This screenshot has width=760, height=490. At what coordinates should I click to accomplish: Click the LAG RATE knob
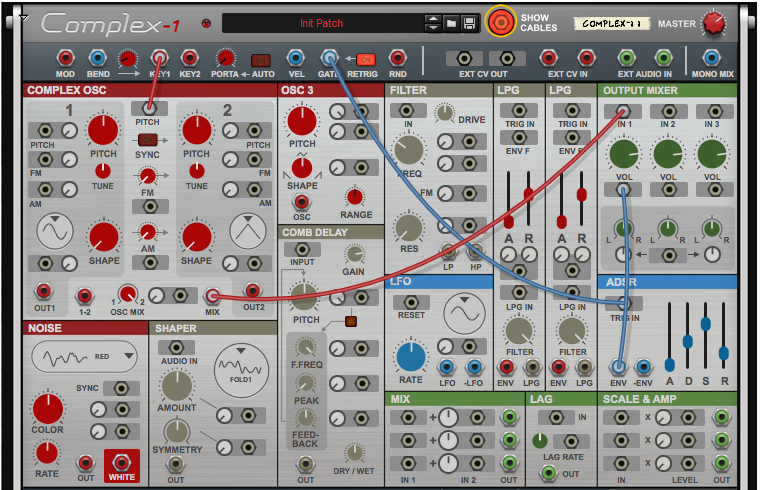tap(540, 441)
